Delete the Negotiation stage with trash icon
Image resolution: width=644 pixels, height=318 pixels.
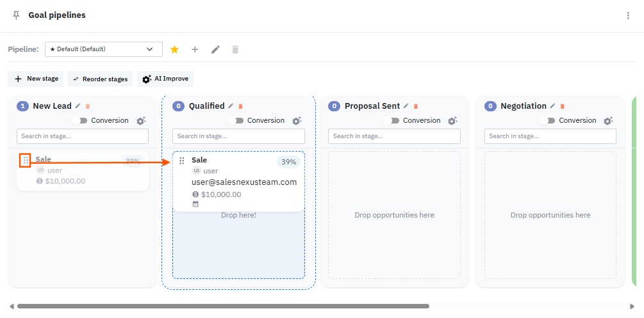click(x=563, y=106)
